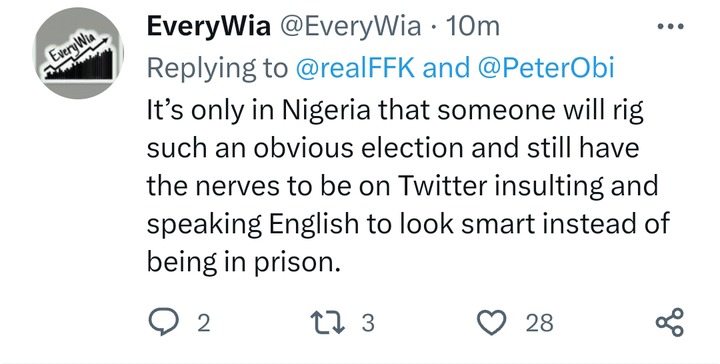Viewport: 720px width, 364px height.
Task: Select the 'Replying to' label text
Action: point(217,69)
